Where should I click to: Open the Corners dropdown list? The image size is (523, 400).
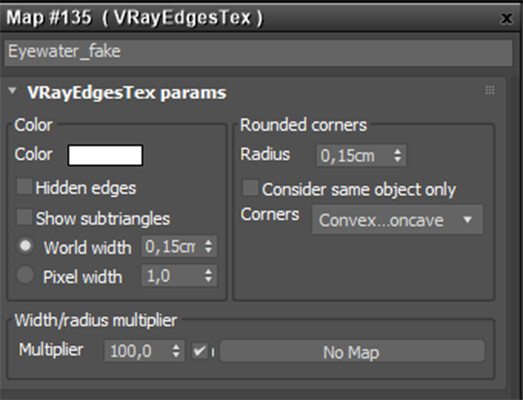pyautogui.click(x=397, y=220)
